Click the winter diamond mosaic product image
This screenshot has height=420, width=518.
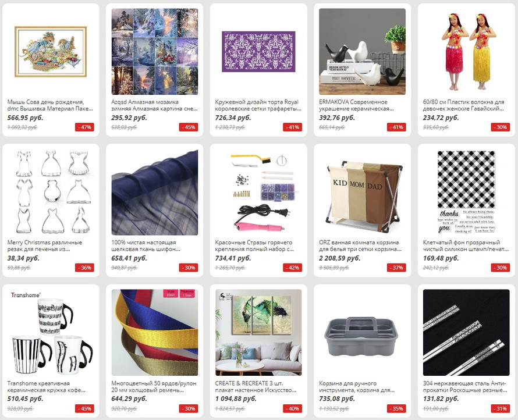pyautogui.click(x=155, y=52)
